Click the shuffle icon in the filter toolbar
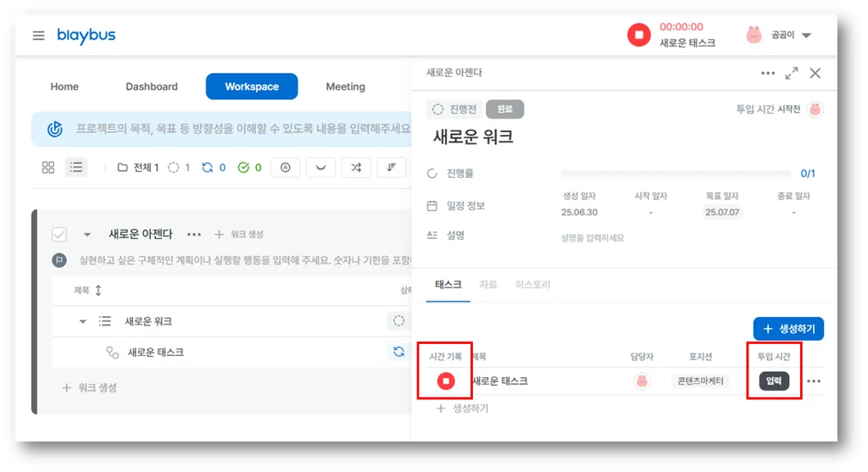Image resolution: width=868 pixels, height=472 pixels. pyautogui.click(x=355, y=167)
